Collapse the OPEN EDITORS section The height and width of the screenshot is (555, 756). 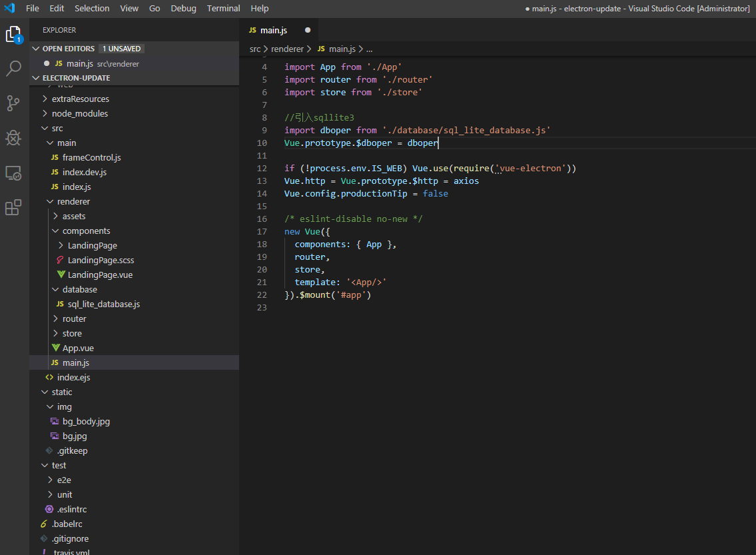click(x=36, y=49)
